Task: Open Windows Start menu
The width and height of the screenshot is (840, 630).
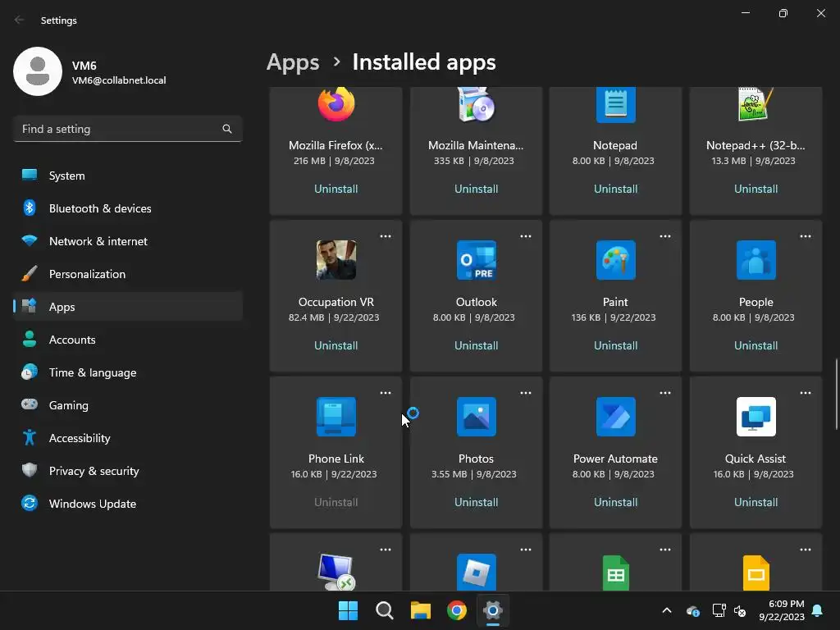Action: [x=348, y=610]
